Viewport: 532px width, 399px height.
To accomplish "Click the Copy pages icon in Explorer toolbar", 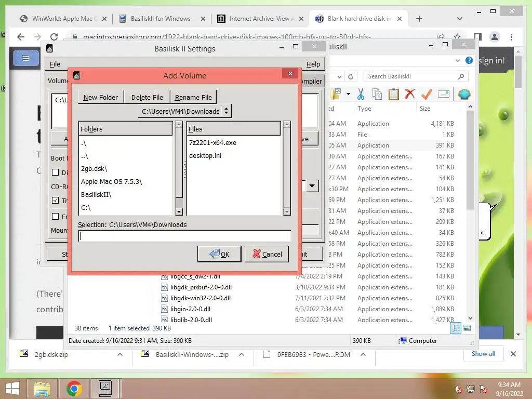I will tap(377, 94).
